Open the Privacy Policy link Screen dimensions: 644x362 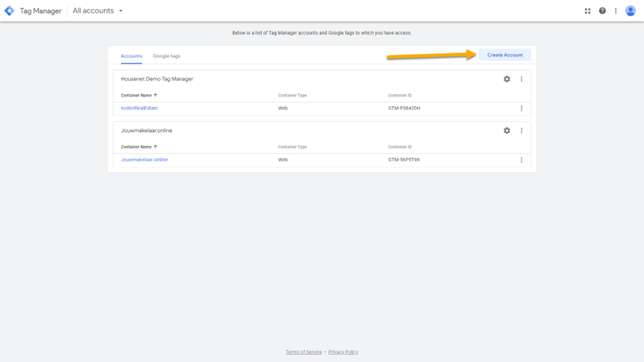[x=343, y=352]
